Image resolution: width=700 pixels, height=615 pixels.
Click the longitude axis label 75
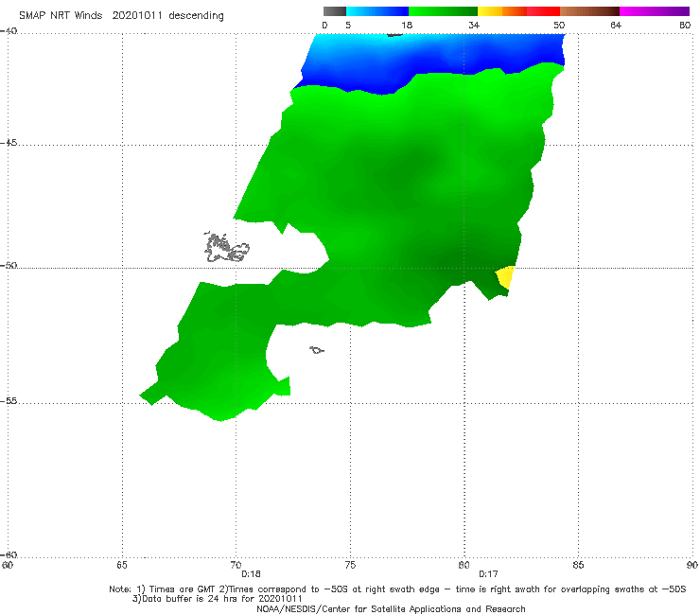point(350,565)
